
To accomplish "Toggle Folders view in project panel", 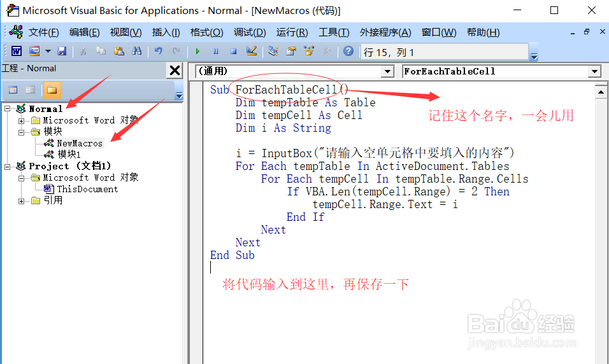I will pyautogui.click(x=52, y=90).
